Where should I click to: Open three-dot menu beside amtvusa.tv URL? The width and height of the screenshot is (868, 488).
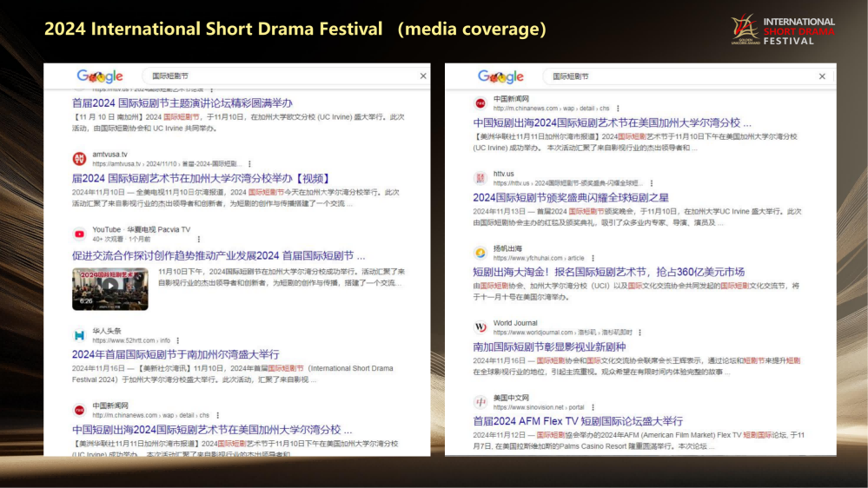click(249, 163)
